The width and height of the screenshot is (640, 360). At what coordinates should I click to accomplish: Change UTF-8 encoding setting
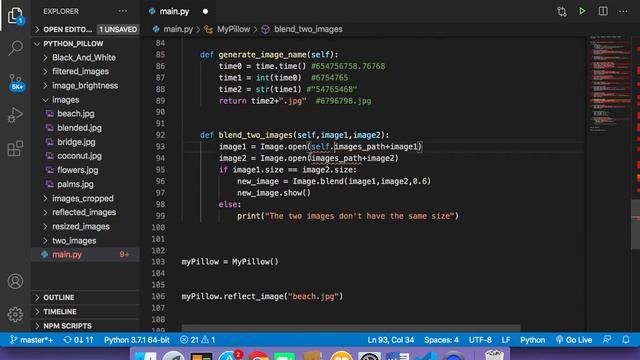[480, 340]
